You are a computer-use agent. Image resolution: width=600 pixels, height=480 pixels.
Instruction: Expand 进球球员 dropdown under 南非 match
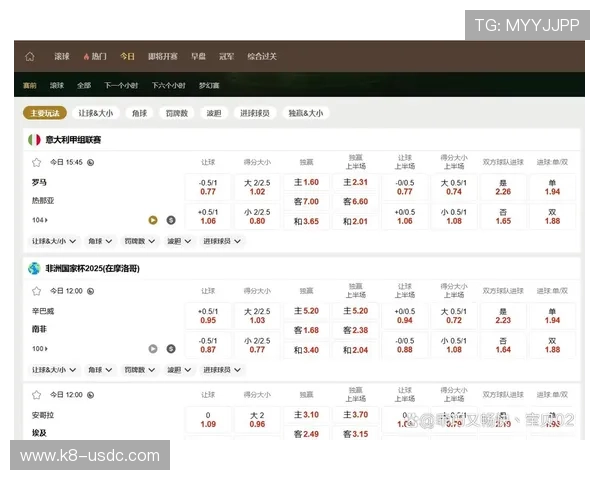point(222,370)
